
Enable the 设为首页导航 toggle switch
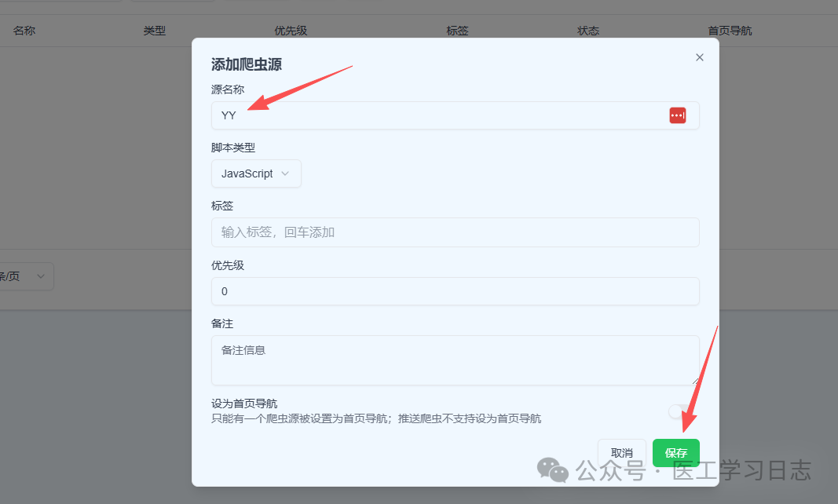[x=677, y=411]
